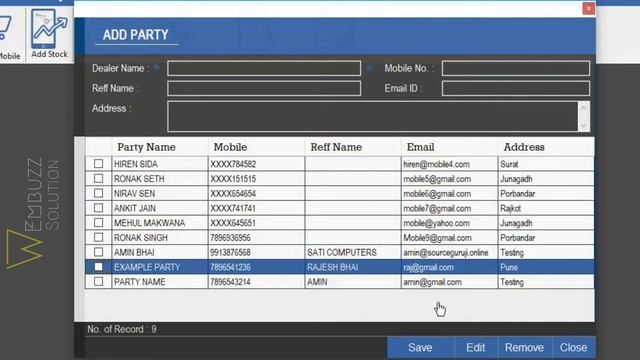This screenshot has height=360, width=640.
Task: Click inside the Address text area
Action: [x=373, y=116]
